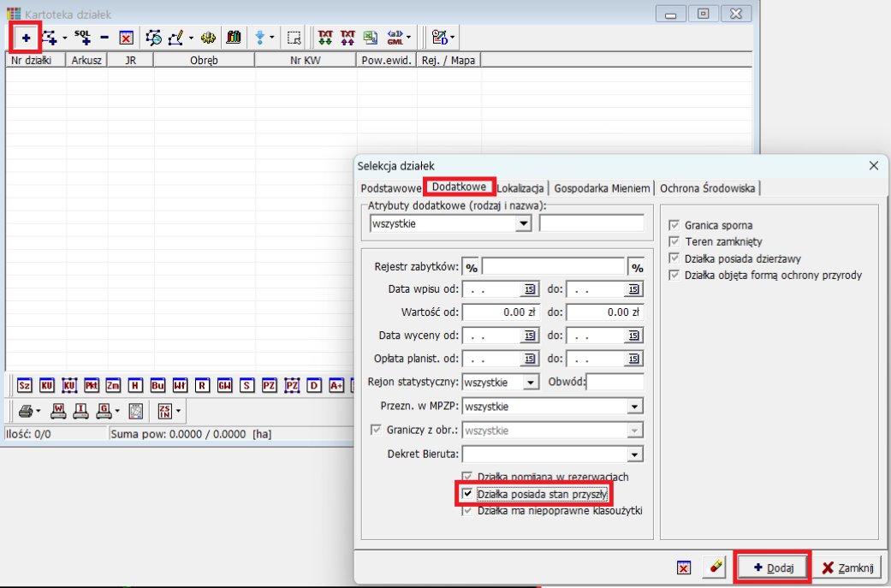Toggle 'Działka posiada stan przyszły' checkbox
The width and height of the screenshot is (891, 588).
(467, 494)
